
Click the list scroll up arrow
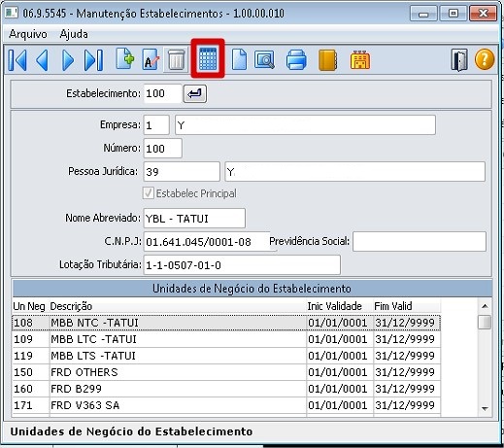pos(485,306)
